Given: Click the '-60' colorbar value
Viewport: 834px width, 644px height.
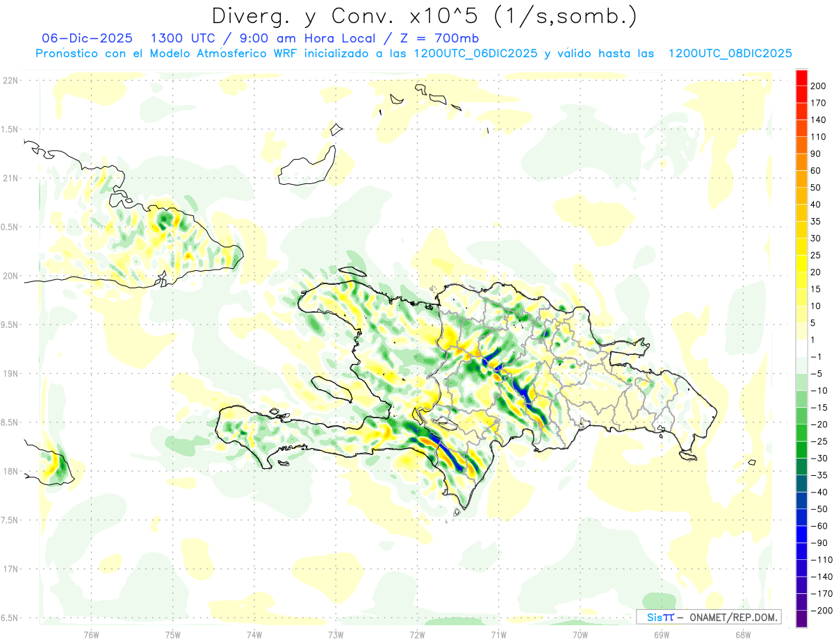Looking at the screenshot, I should pos(819,526).
